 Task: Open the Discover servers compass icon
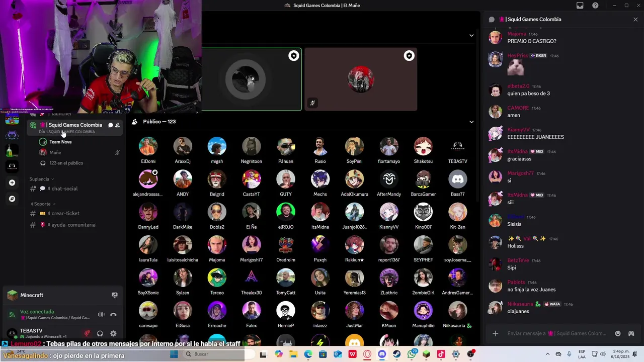click(x=12, y=199)
